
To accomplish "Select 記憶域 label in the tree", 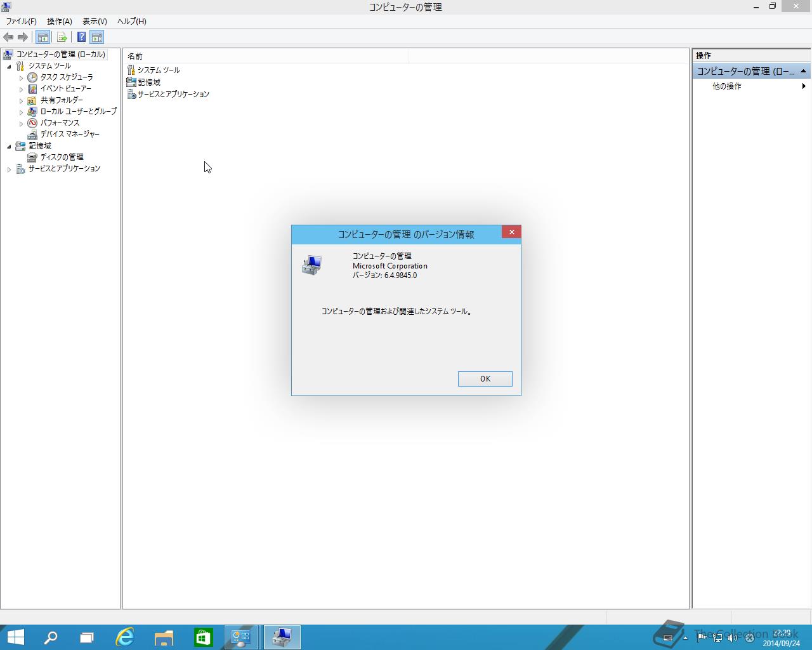I will pyautogui.click(x=40, y=146).
